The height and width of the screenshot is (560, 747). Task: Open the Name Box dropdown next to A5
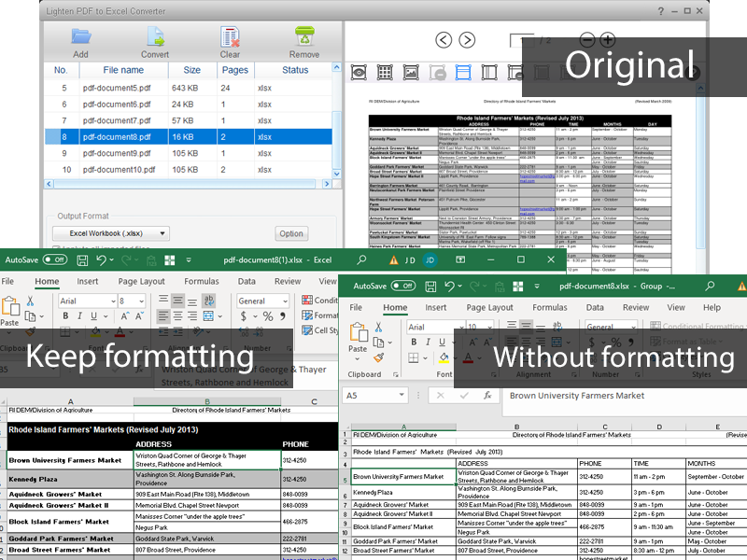pos(402,395)
